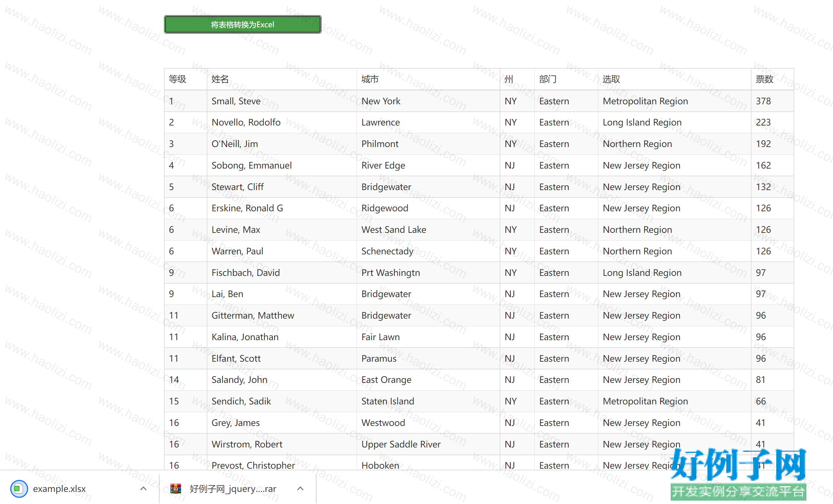The height and width of the screenshot is (504, 833).
Task: Select the name Grey, James
Action: (x=236, y=423)
